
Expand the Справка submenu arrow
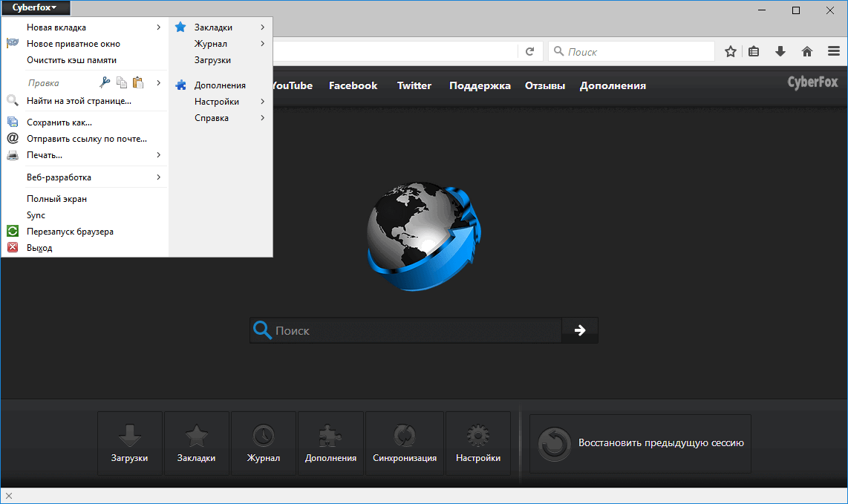pyautogui.click(x=262, y=117)
